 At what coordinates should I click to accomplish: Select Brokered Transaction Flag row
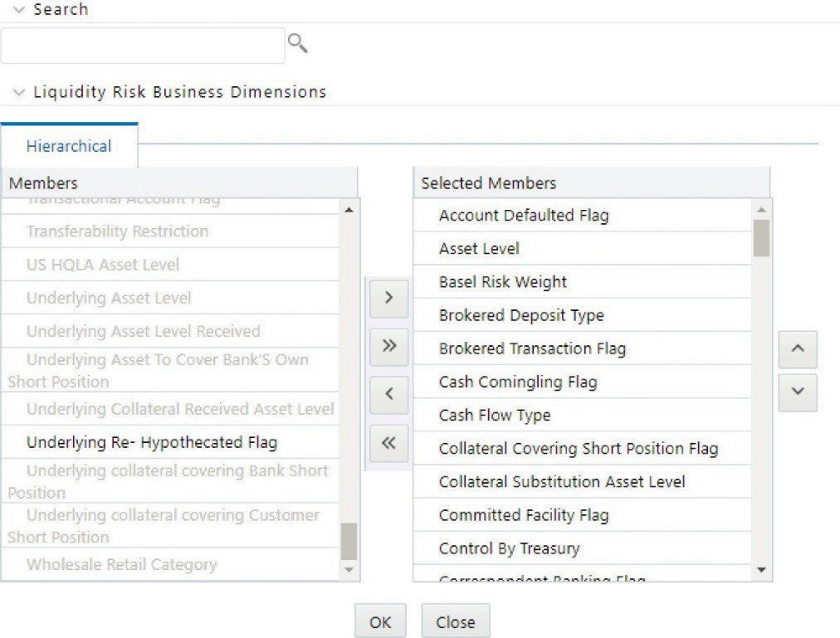tap(583, 348)
